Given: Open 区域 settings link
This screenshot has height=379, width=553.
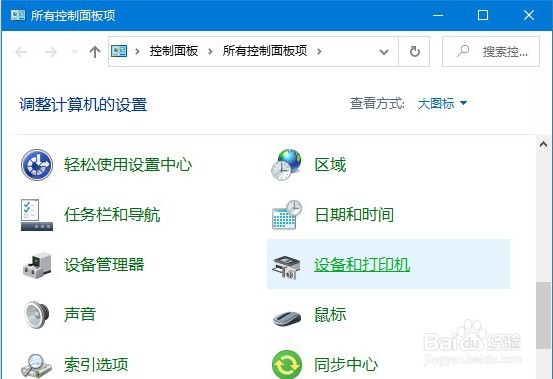Looking at the screenshot, I should click(330, 165).
